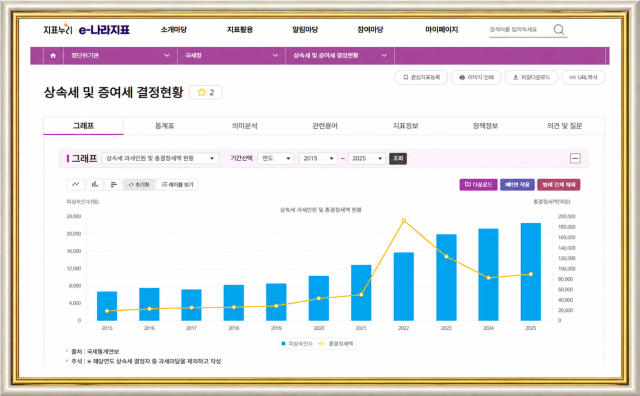Toggle 피상속인수 legend series
640x396 pixels.
297,344
